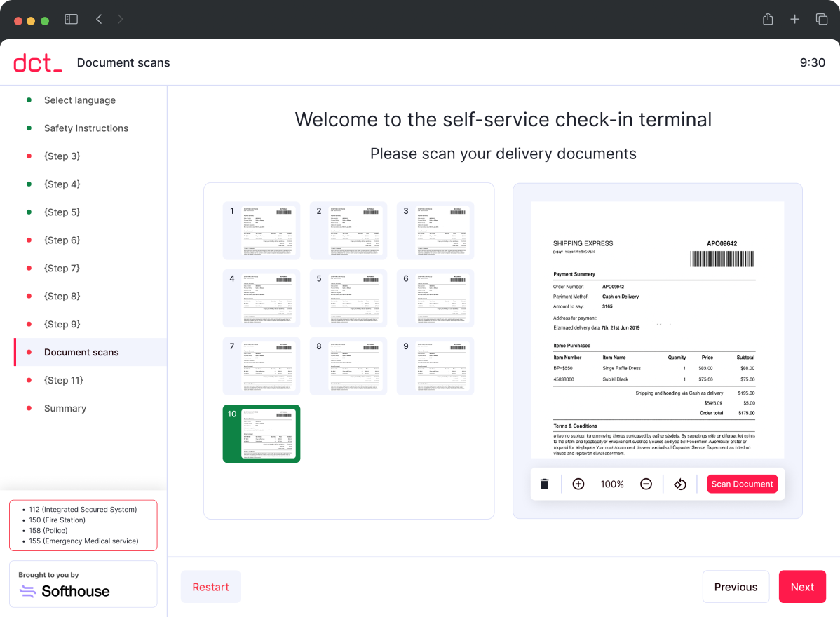Open the Select language step
This screenshot has width=840, height=617.
click(x=80, y=100)
